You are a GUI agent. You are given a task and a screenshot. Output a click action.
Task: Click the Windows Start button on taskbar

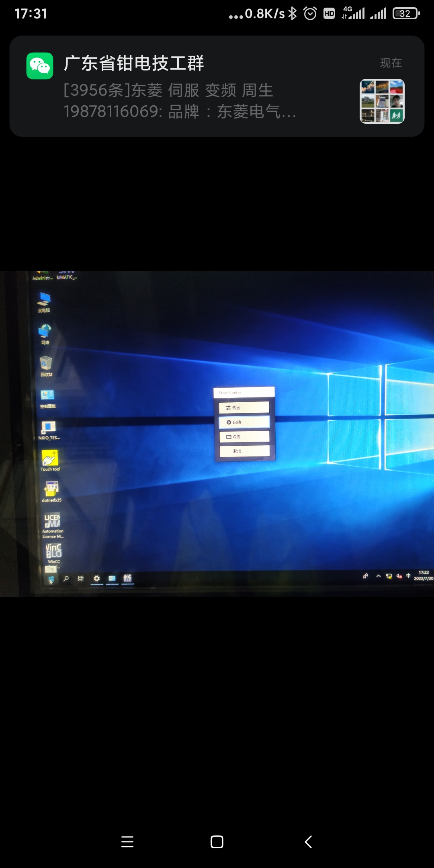coord(51,579)
